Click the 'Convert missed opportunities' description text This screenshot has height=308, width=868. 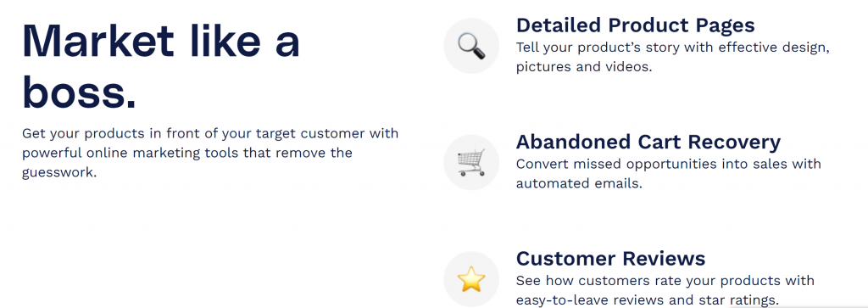[669, 173]
